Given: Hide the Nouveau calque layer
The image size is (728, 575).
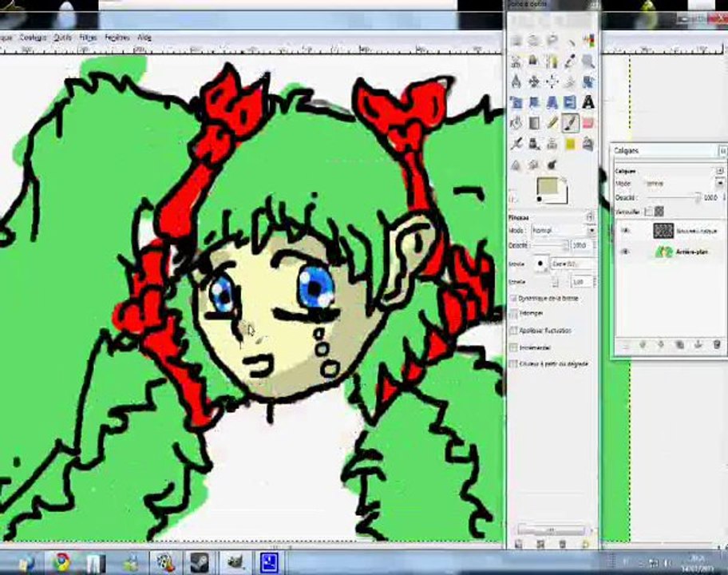Looking at the screenshot, I should [x=625, y=230].
